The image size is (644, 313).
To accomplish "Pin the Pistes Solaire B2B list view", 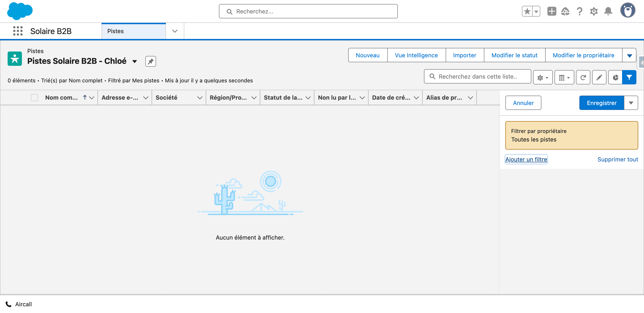I will [150, 61].
